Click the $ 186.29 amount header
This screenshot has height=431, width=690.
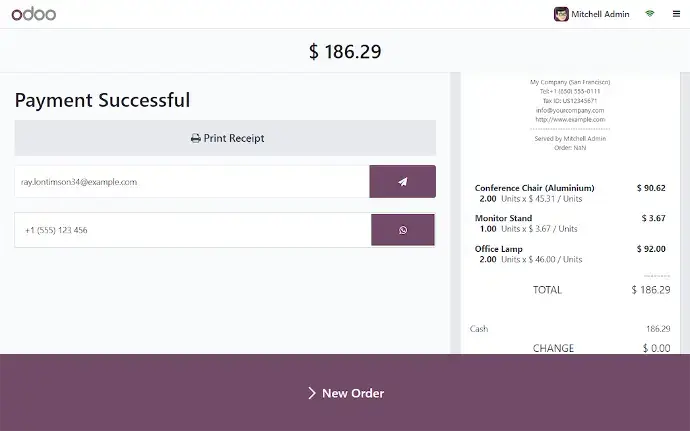[345, 51]
